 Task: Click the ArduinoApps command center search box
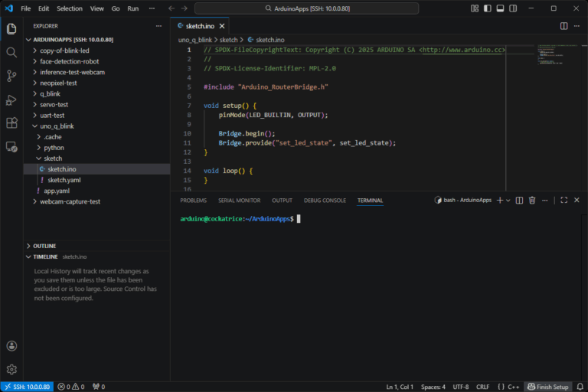[307, 8]
